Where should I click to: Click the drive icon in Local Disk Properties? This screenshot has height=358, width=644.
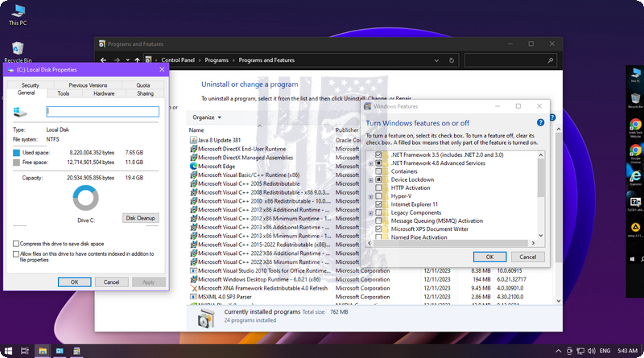point(19,112)
